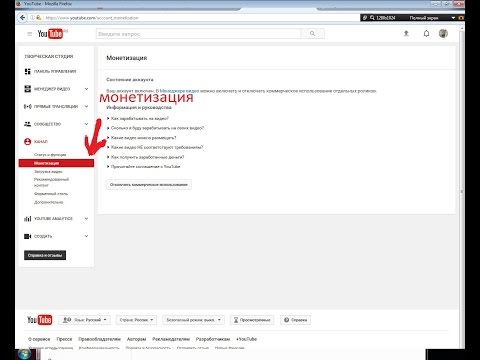Open the Рекламодателям footer link
Image resolution: width=480 pixels, height=360 pixels.
tap(171, 339)
